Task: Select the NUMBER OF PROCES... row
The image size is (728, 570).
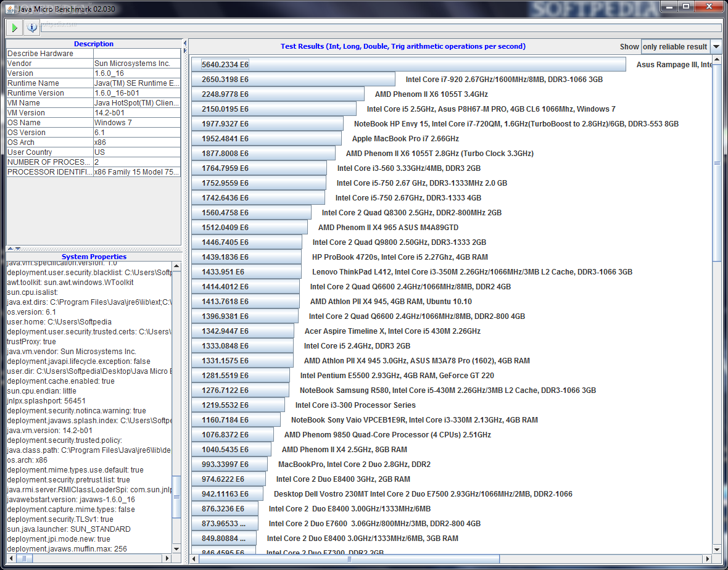Action: point(93,162)
